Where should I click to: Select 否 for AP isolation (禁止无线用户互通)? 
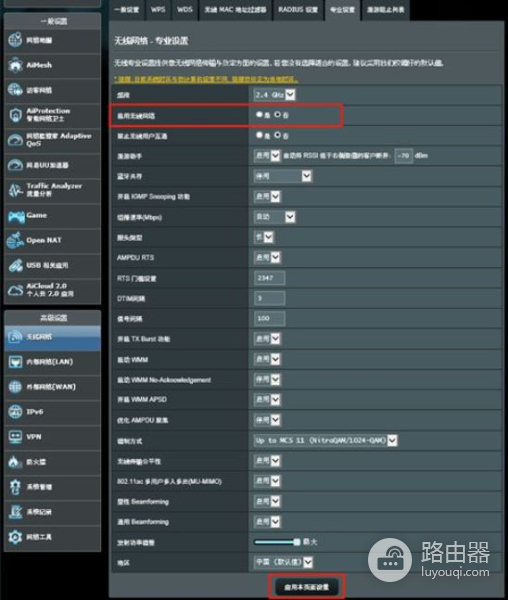pos(278,135)
